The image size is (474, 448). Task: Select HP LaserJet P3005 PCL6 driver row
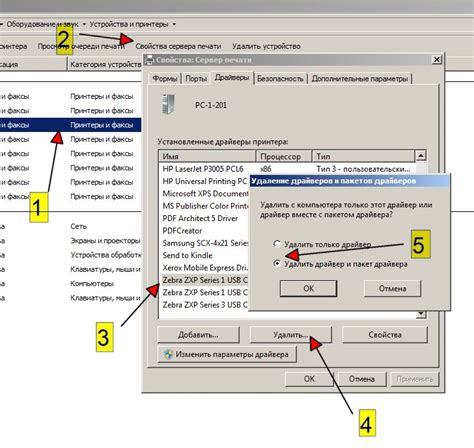tap(287, 169)
